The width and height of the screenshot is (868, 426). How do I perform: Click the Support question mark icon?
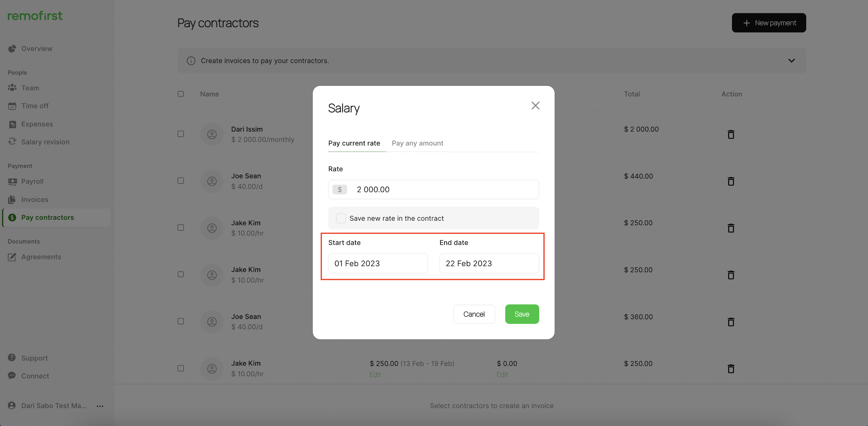[x=12, y=357]
